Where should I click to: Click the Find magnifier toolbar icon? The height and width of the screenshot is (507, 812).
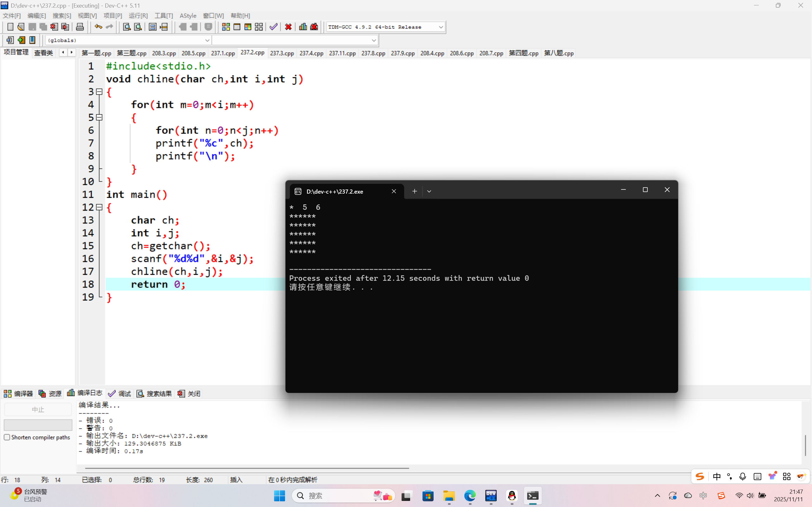coord(127,27)
